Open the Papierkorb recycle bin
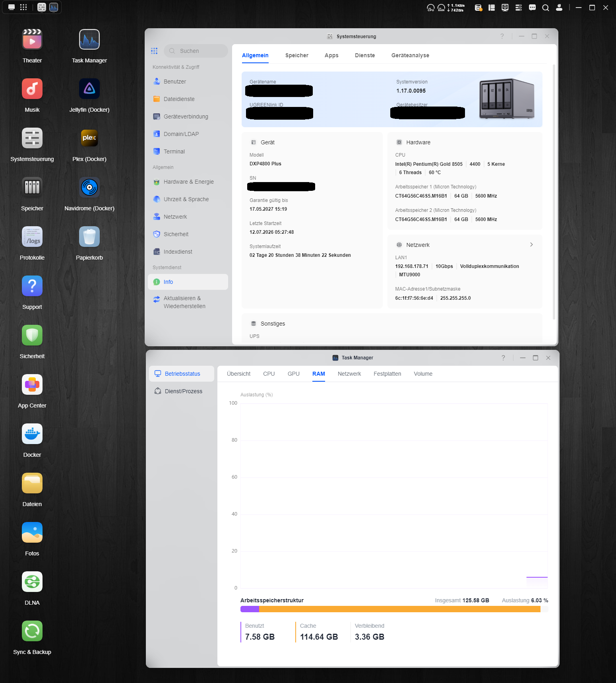Screen dimensions: 616x683 pos(89,237)
